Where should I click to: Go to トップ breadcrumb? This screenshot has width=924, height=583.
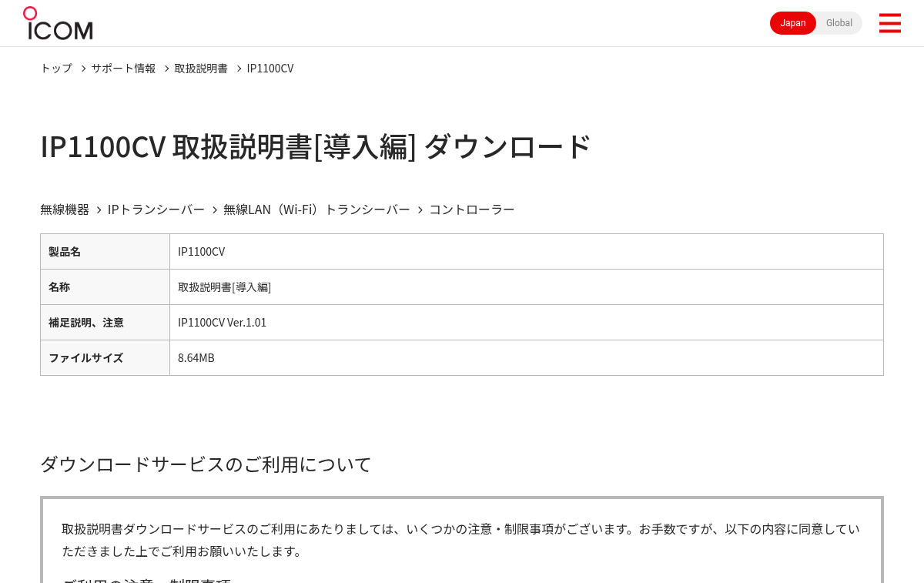pos(56,68)
